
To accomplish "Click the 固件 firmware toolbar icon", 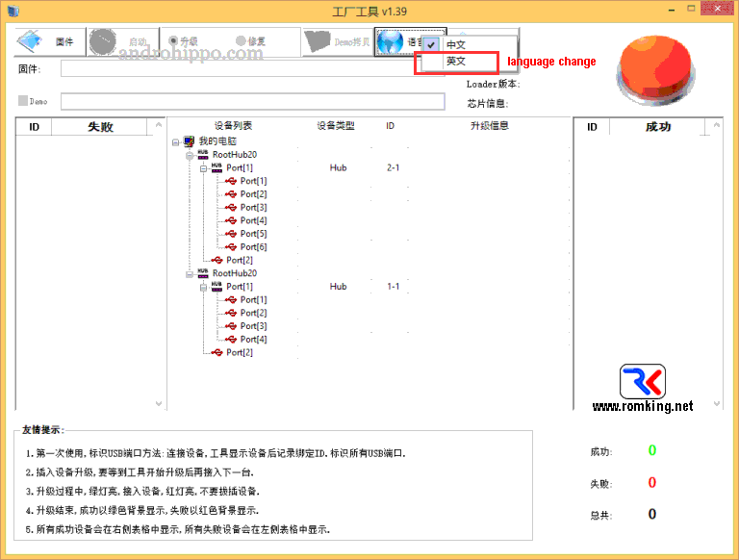I will coord(30,42).
